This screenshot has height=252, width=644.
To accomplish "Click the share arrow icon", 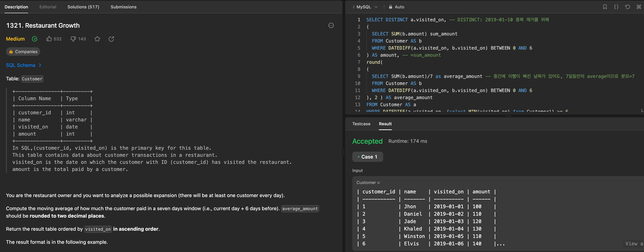I will pos(111,39).
